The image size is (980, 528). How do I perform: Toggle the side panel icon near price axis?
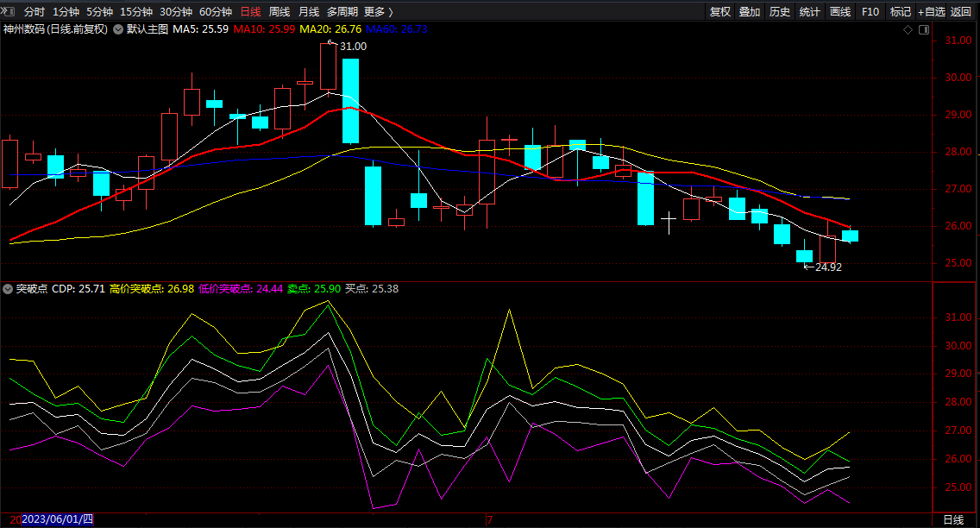[925, 29]
